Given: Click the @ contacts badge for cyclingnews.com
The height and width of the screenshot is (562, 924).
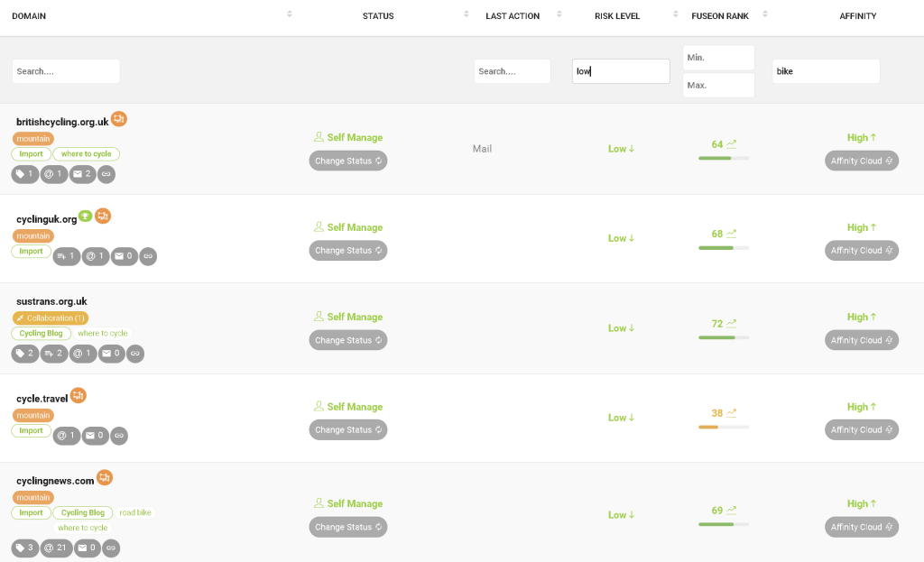Looking at the screenshot, I should click(x=58, y=548).
